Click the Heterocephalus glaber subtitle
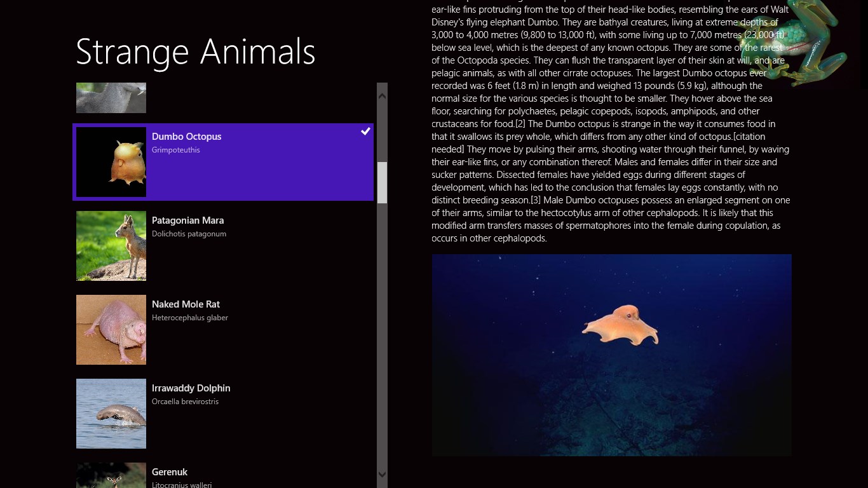This screenshot has height=488, width=868. 190,318
